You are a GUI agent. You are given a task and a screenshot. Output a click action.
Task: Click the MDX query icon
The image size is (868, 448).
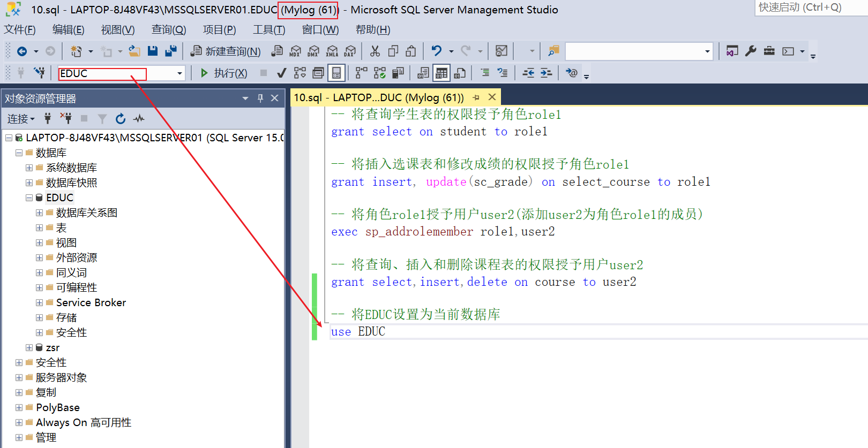(295, 51)
